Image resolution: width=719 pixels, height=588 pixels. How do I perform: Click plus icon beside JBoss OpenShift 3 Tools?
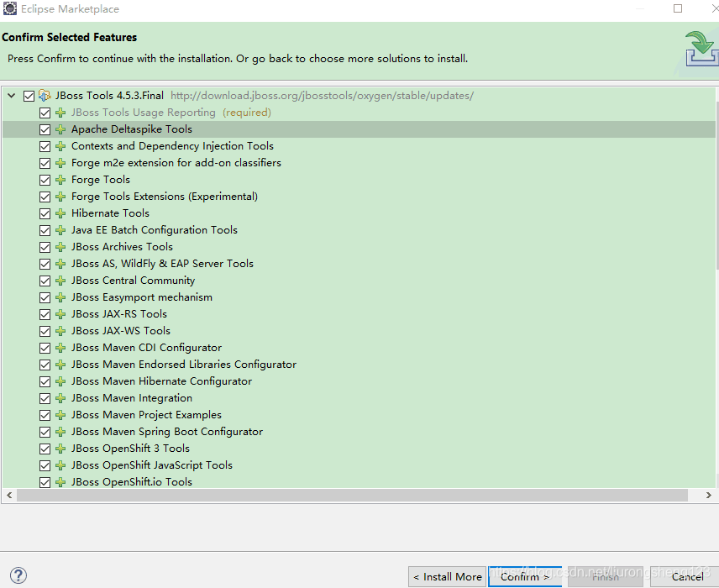(x=60, y=449)
